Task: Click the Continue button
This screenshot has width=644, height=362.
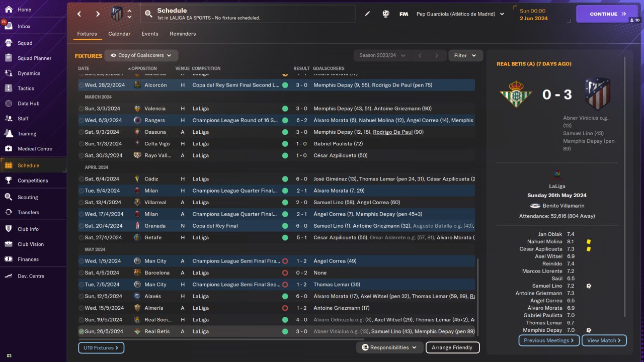Action: [607, 14]
